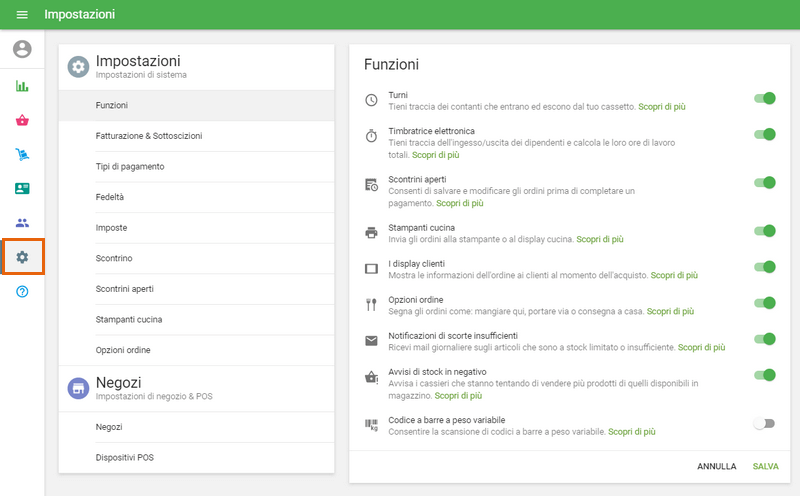The image size is (800, 496).
Task: Open the employees ID card icon
Action: (22, 189)
